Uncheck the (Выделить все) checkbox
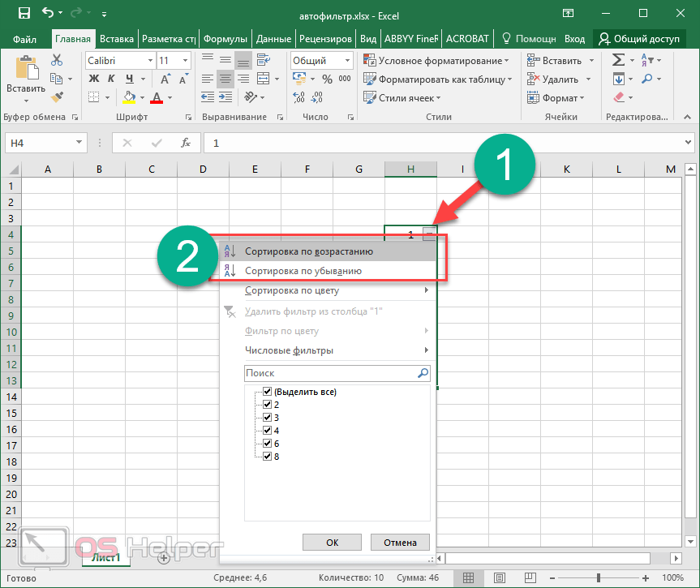This screenshot has width=700, height=588. coord(268,392)
